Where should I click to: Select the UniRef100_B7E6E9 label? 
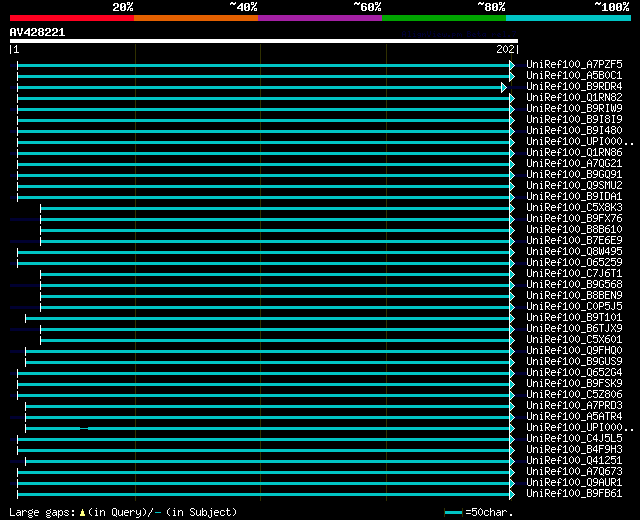point(574,241)
